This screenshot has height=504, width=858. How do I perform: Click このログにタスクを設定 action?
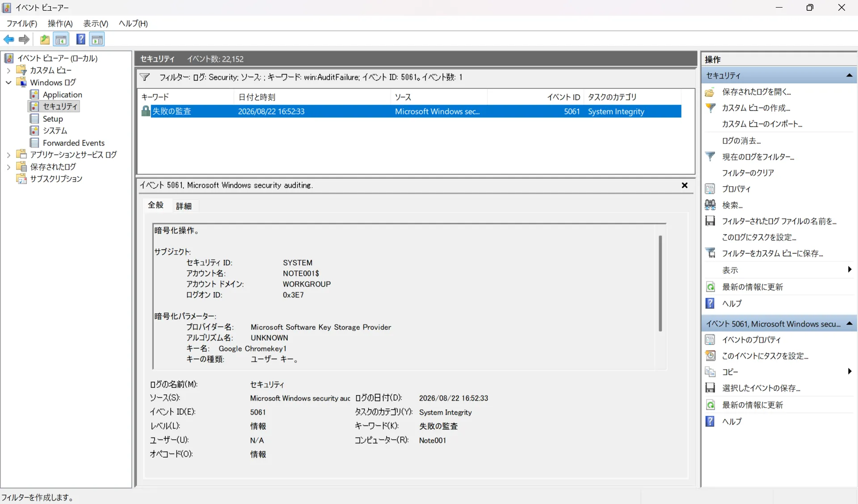(759, 237)
